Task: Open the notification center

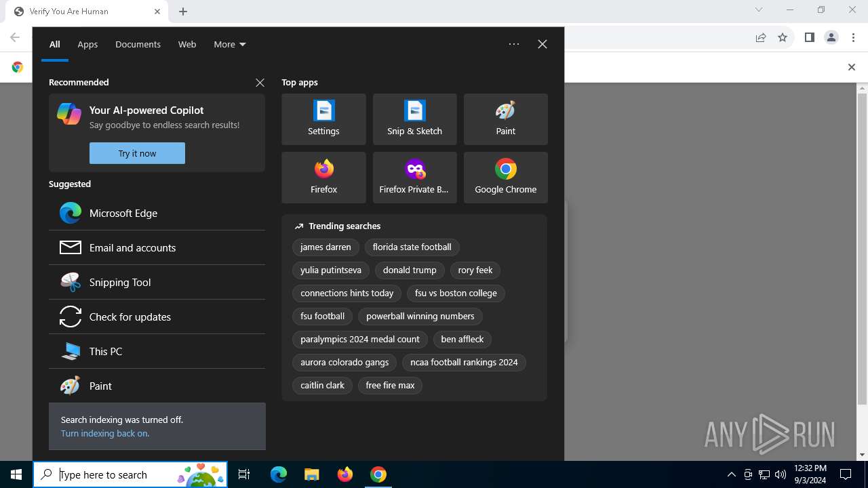Action: coord(846,474)
